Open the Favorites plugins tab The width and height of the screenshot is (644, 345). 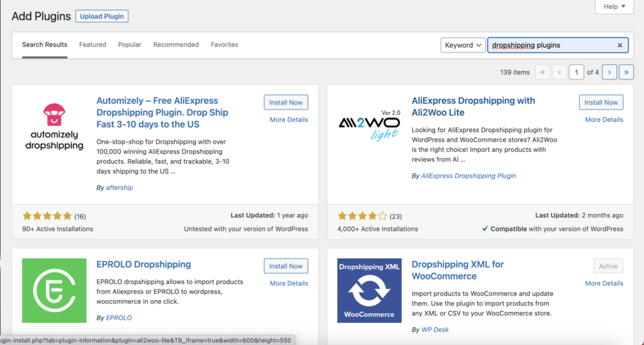225,45
